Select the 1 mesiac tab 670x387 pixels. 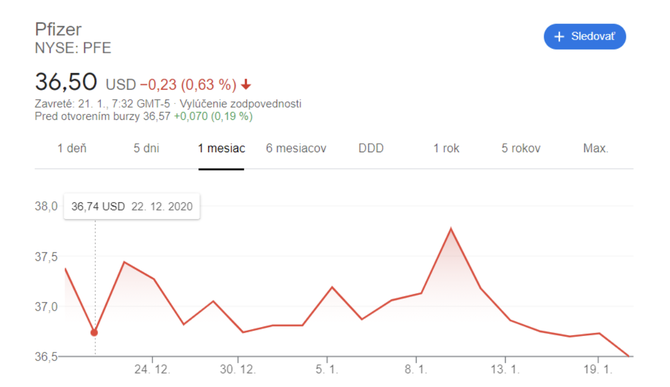tap(221, 149)
